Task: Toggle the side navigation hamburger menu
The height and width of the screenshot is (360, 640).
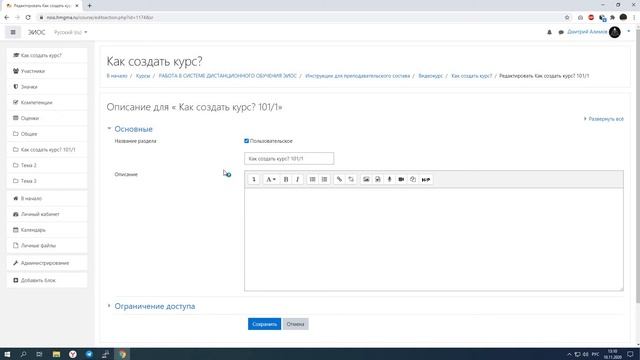Action: [13, 32]
